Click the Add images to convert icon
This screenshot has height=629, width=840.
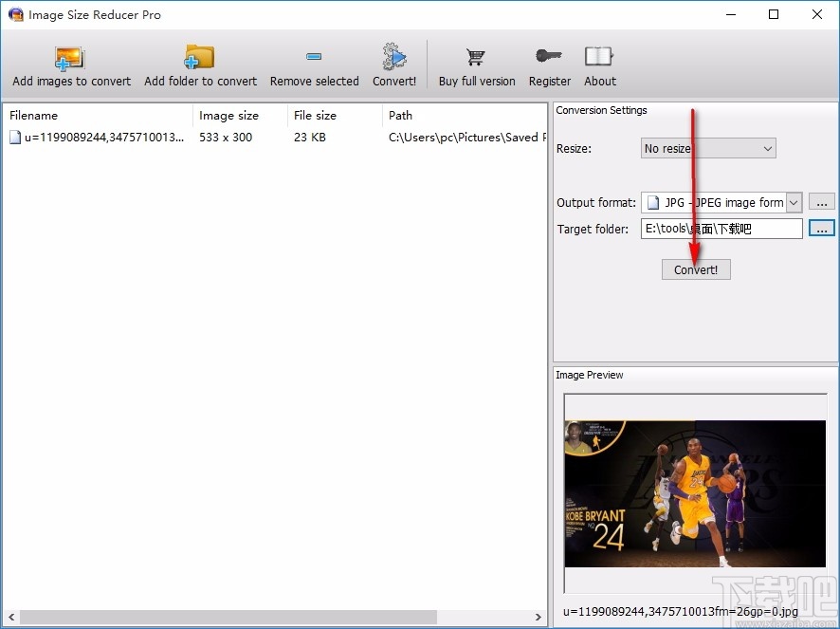pos(69,57)
